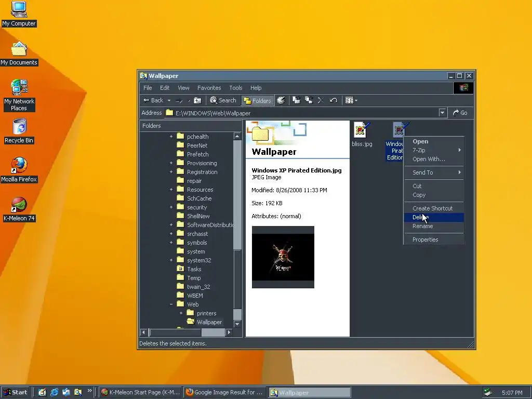Expand the Registration folder
The image size is (532, 399).
(x=171, y=171)
